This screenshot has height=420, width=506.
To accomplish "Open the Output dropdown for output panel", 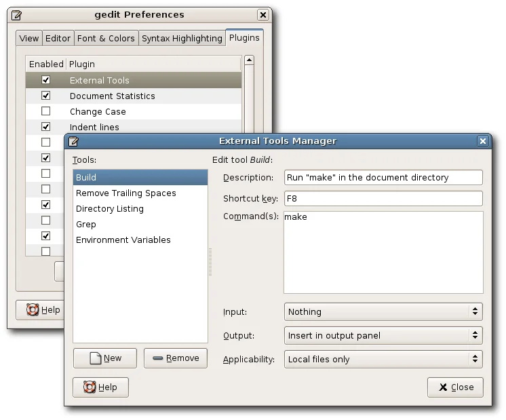I will 383,335.
